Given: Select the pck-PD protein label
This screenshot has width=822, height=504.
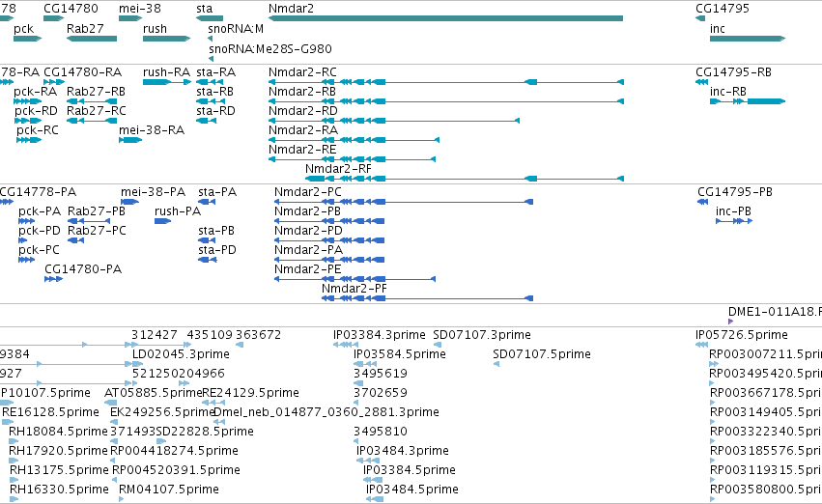Looking at the screenshot, I should click(x=40, y=231).
